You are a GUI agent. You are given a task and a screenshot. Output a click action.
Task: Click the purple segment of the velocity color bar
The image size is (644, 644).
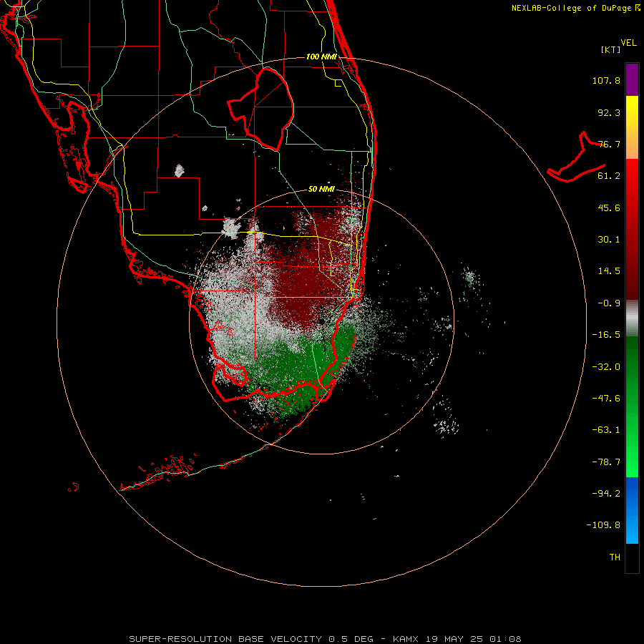click(632, 79)
